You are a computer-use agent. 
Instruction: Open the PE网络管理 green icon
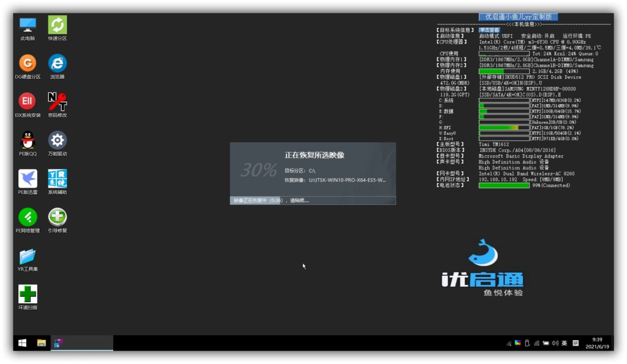click(x=28, y=221)
